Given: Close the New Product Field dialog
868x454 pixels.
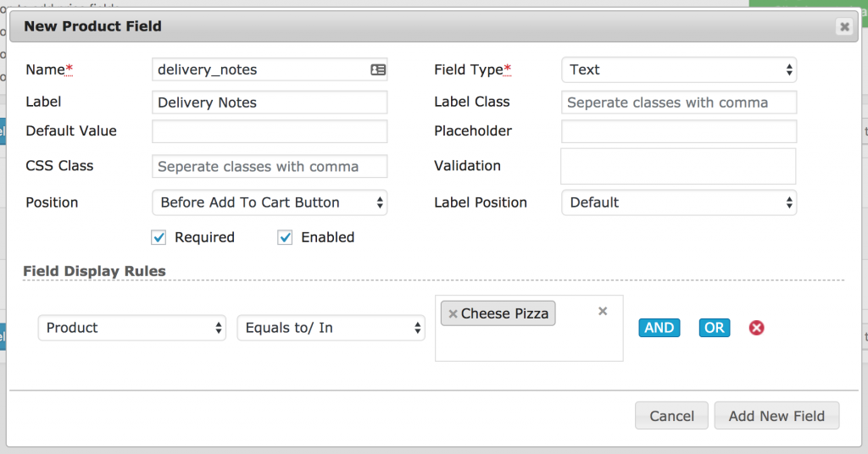Looking at the screenshot, I should [844, 26].
